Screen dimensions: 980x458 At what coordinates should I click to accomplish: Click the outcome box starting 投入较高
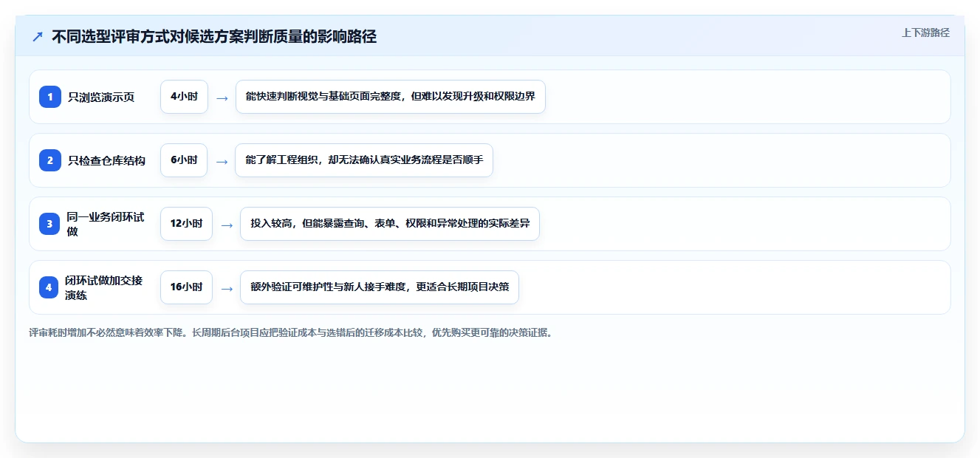pyautogui.click(x=390, y=224)
